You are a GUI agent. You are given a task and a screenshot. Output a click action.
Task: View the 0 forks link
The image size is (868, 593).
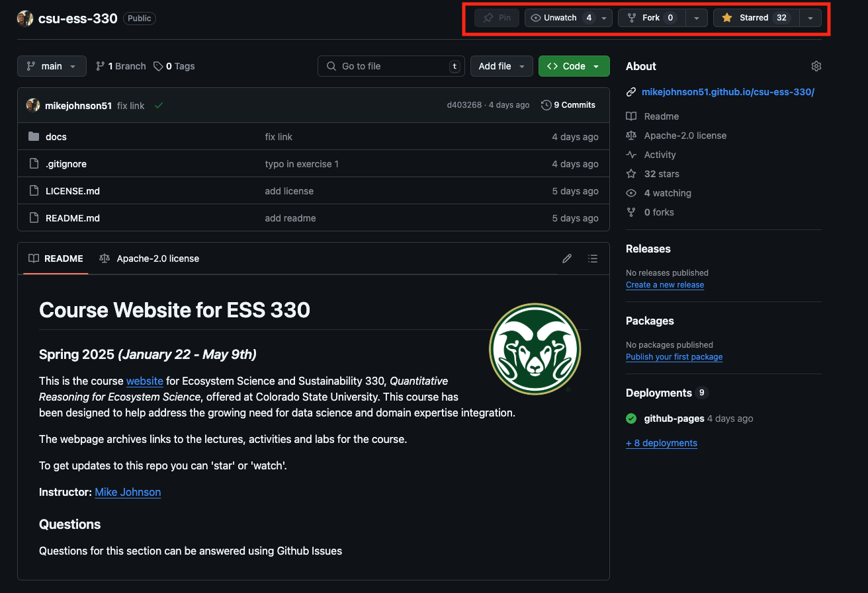point(659,212)
